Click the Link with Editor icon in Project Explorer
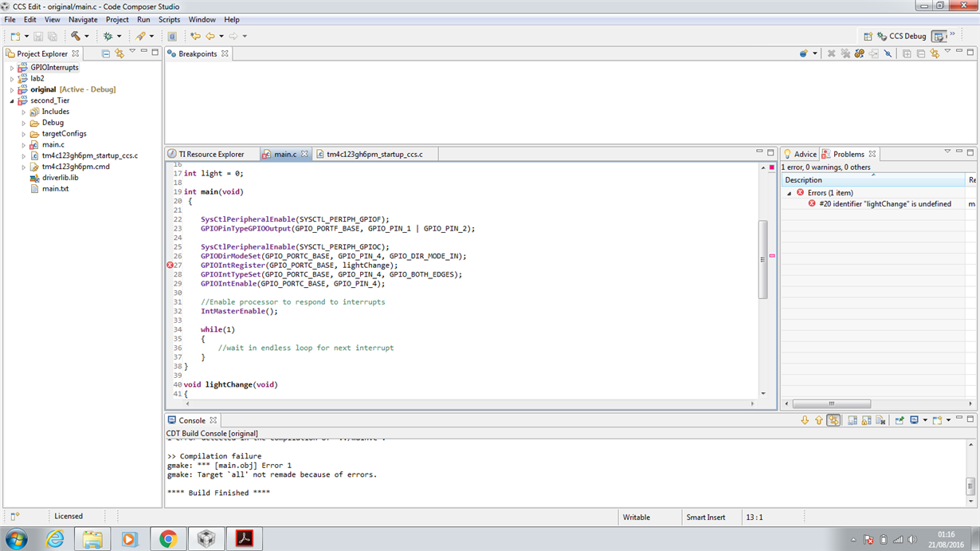This screenshot has width=980, height=551. [118, 53]
